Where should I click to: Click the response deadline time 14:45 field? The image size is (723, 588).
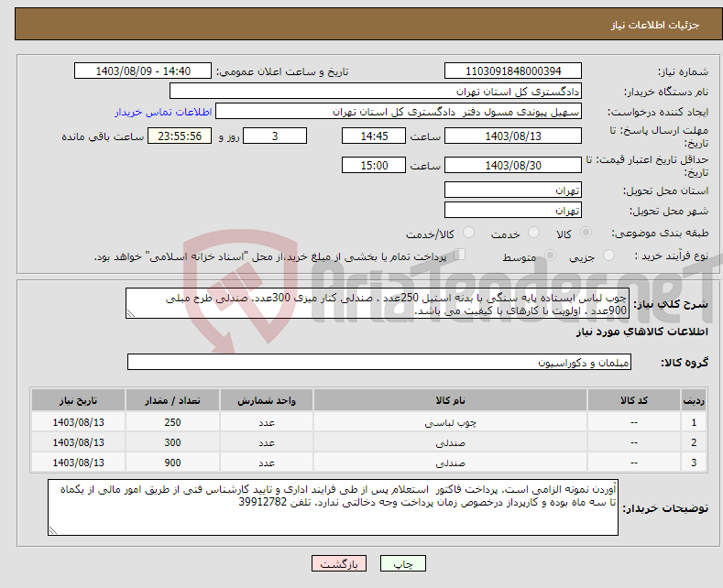coord(374,136)
